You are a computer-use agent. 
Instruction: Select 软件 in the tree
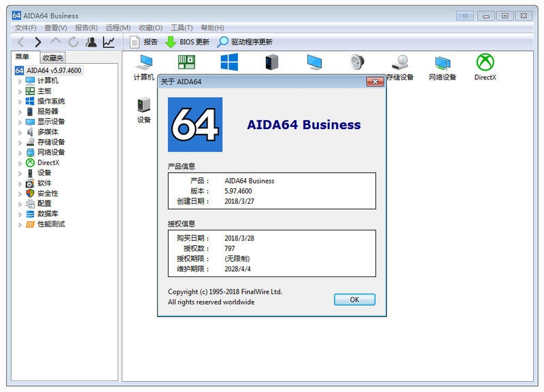(x=44, y=183)
